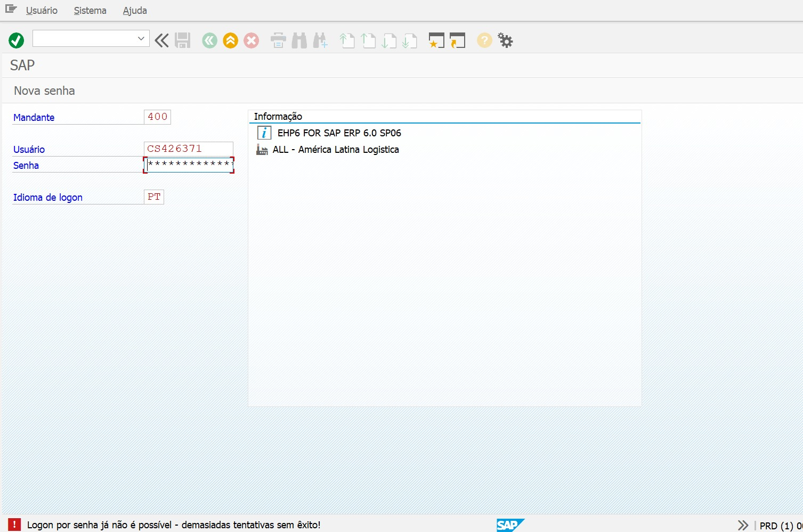Focus the Senha password field
The width and height of the screenshot is (803, 532).
coord(189,165)
